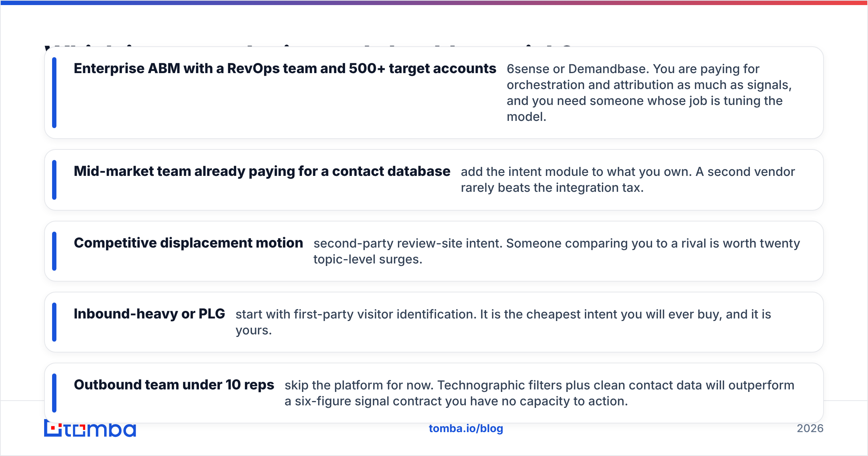This screenshot has height=456, width=868.
Task: Click 'skip the platform for now' description
Action: 539,393
